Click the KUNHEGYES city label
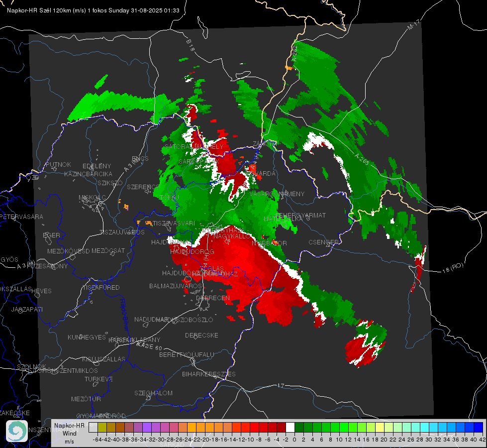This screenshot has height=448, width=487. [x=87, y=337]
